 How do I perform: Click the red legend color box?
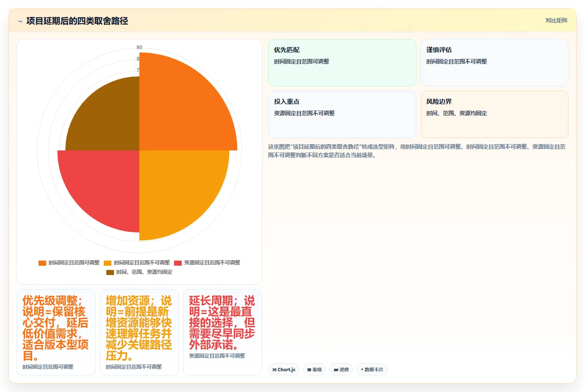pyautogui.click(x=178, y=263)
